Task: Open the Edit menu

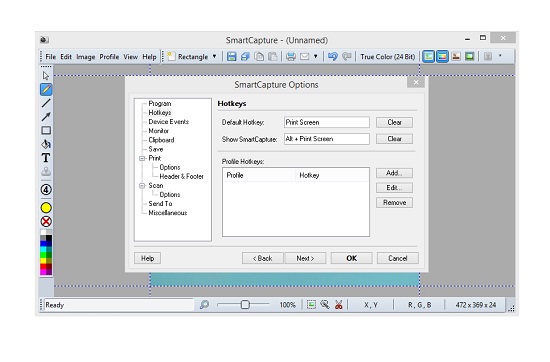Action: coord(66,57)
